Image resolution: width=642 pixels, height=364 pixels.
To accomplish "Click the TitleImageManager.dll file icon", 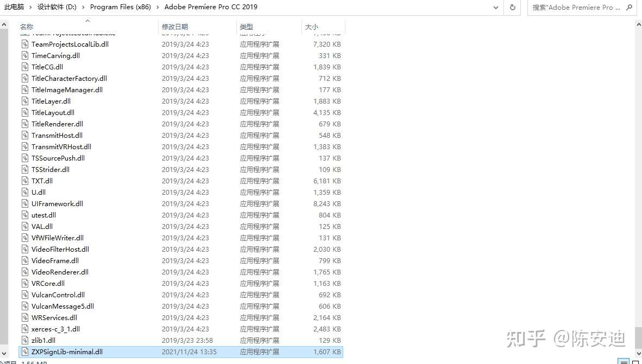I will (26, 90).
